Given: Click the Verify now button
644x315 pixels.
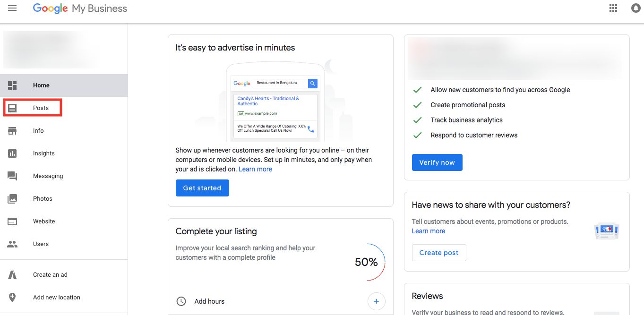Looking at the screenshot, I should [437, 162].
